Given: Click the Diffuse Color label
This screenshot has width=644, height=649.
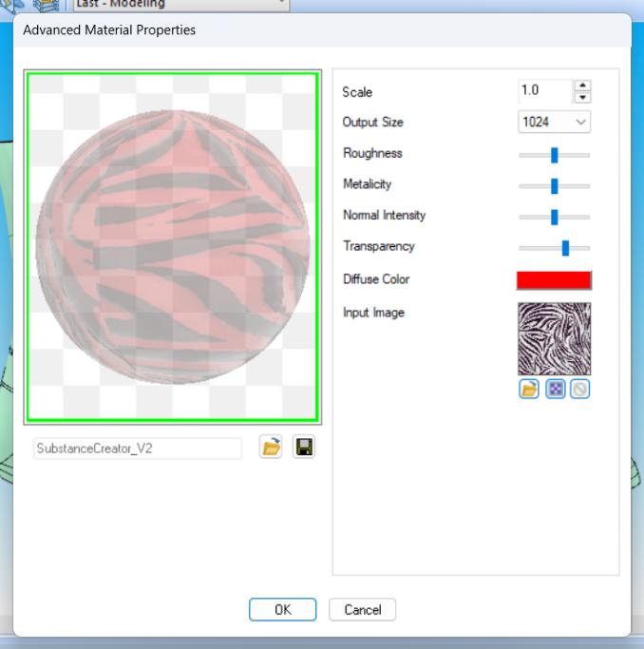Looking at the screenshot, I should coord(376,279).
